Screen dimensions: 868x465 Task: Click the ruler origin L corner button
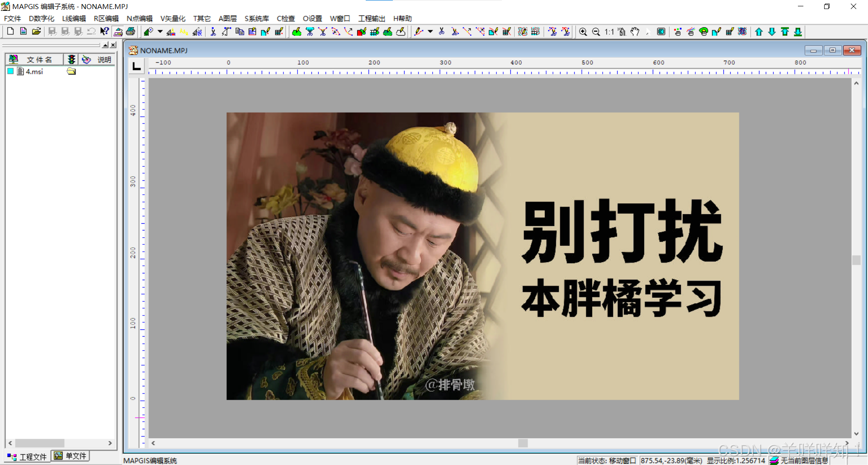coord(136,66)
